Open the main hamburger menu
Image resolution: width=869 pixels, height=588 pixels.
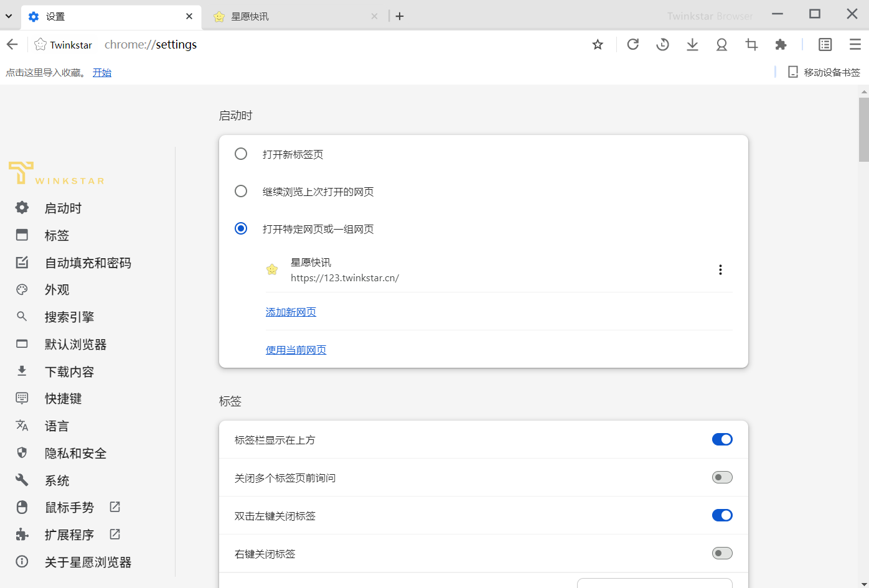coord(855,44)
